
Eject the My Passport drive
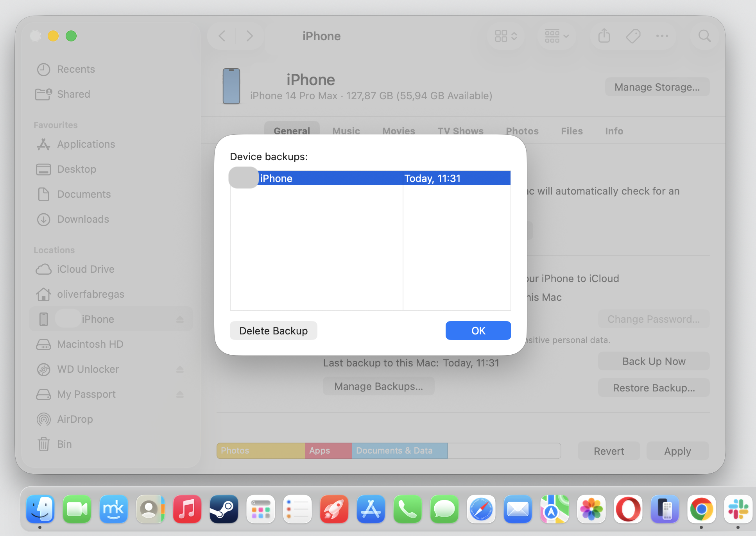click(x=180, y=394)
